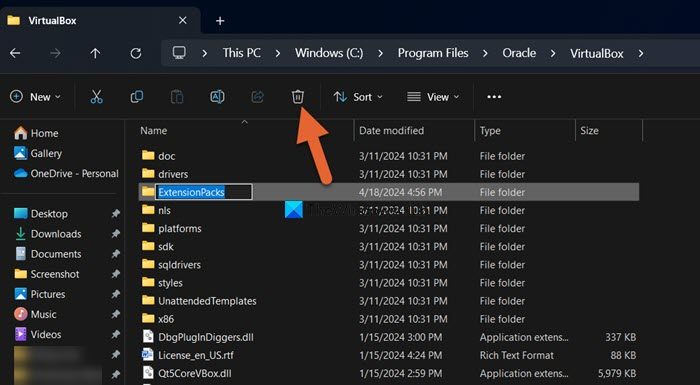Screen dimensions: 700x385
Task: Expand chevron after Windows (C:) in breadcrumb
Action: 380,54
